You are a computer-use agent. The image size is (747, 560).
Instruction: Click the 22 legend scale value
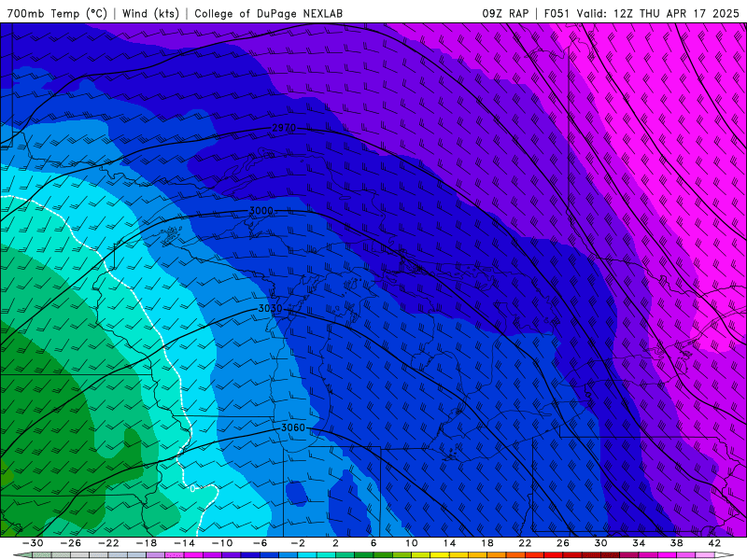(x=525, y=543)
